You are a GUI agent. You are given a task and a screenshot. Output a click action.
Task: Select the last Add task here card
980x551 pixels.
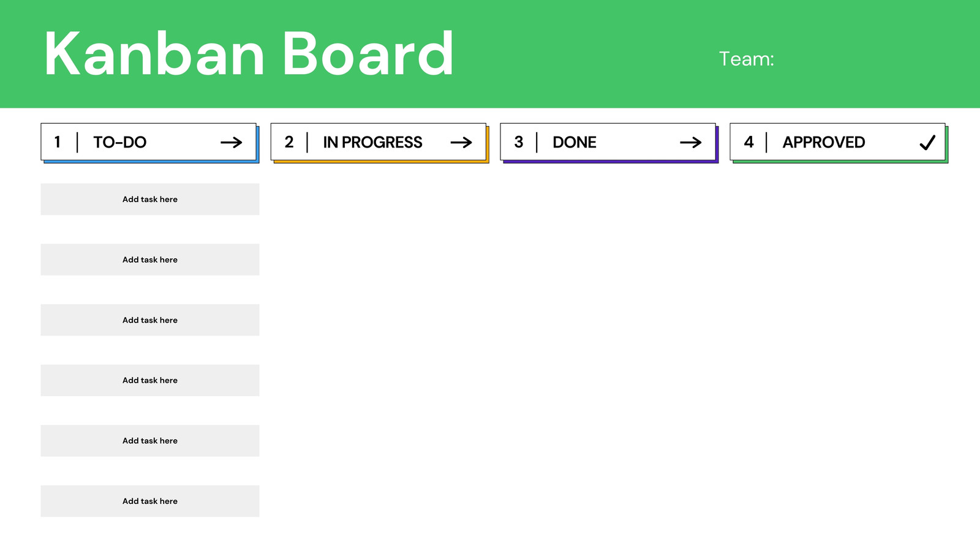click(150, 501)
